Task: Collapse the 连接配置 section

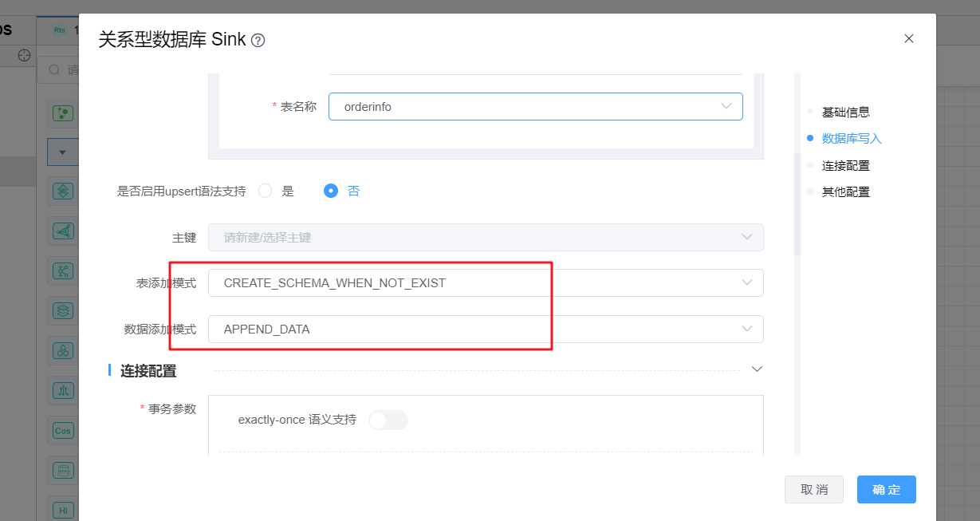Action: [x=758, y=369]
